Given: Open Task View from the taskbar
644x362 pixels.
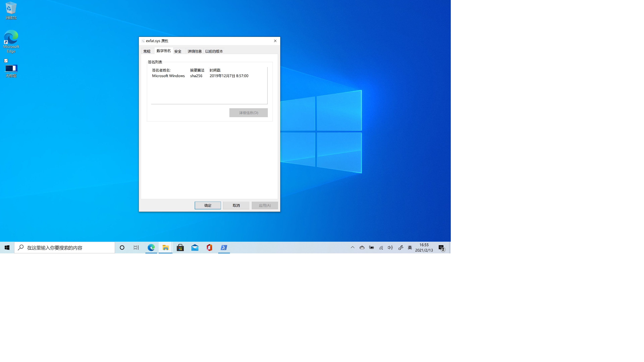Looking at the screenshot, I should coord(136,248).
